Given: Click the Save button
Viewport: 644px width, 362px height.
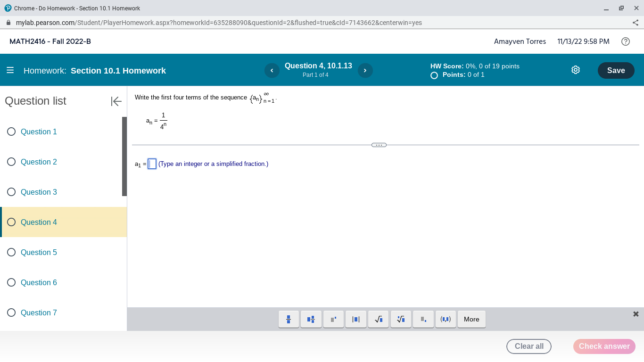Looking at the screenshot, I should pos(616,70).
